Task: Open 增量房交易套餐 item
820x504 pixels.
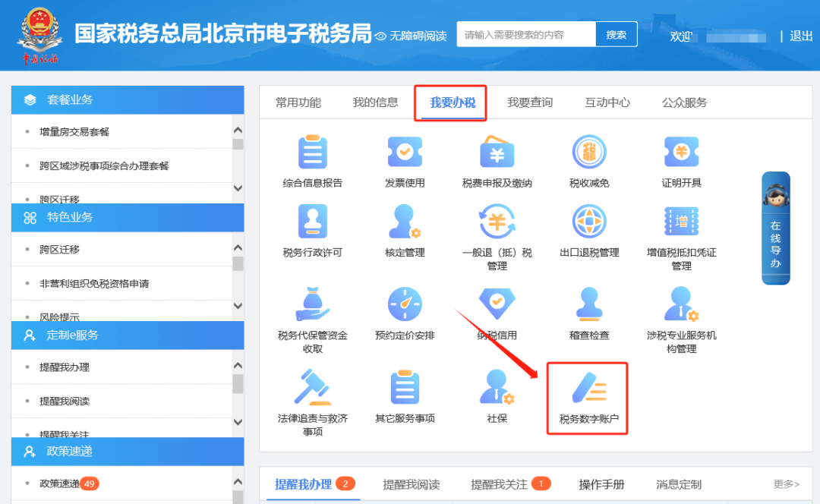Action: pyautogui.click(x=74, y=132)
